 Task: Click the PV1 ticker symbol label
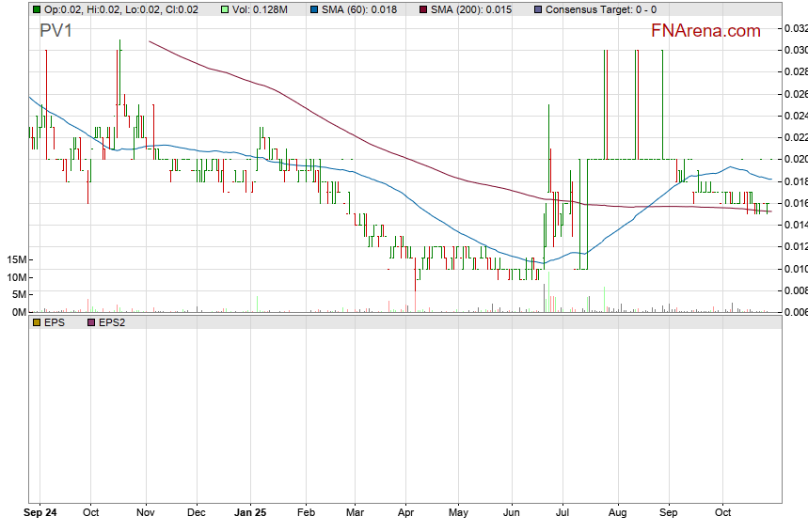click(x=55, y=31)
